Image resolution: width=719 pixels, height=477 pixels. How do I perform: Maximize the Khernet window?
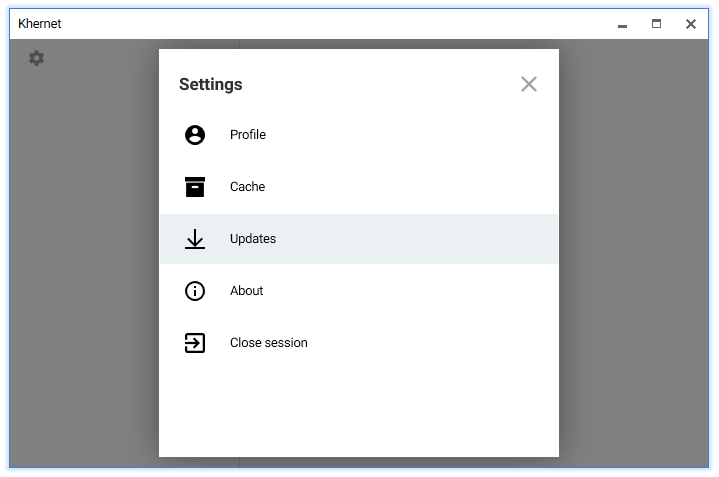656,24
